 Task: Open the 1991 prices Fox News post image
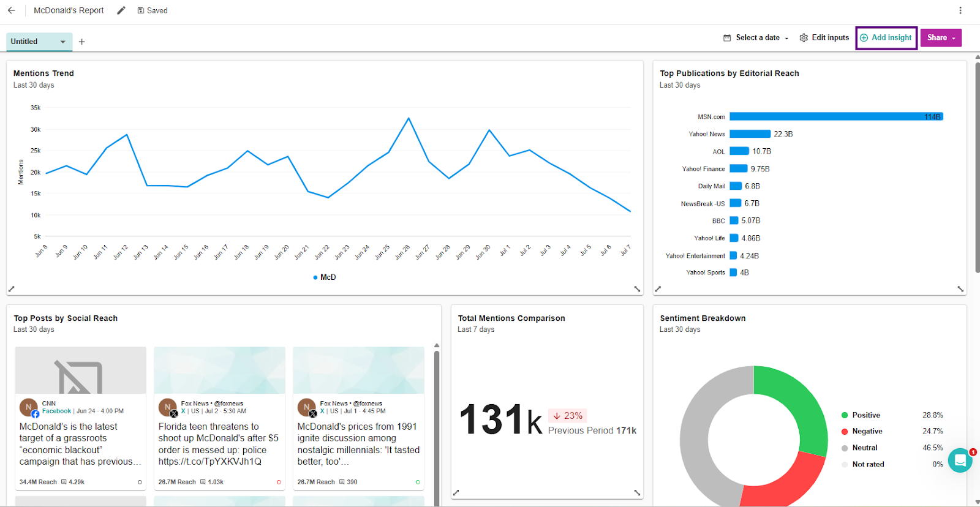(x=358, y=370)
